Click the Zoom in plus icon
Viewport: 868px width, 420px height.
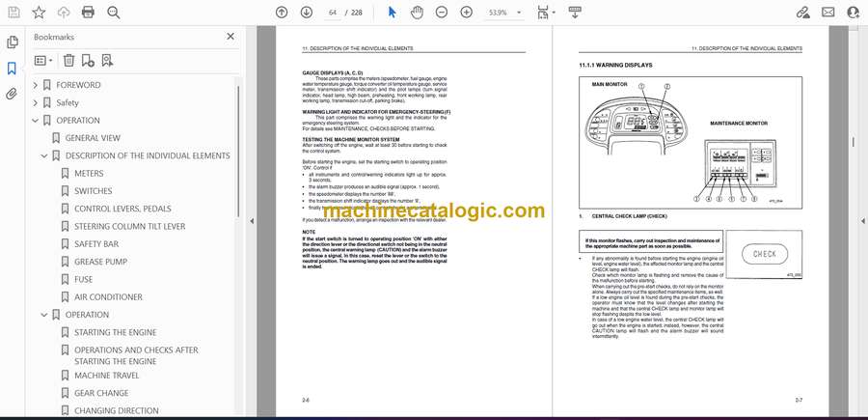tap(467, 13)
